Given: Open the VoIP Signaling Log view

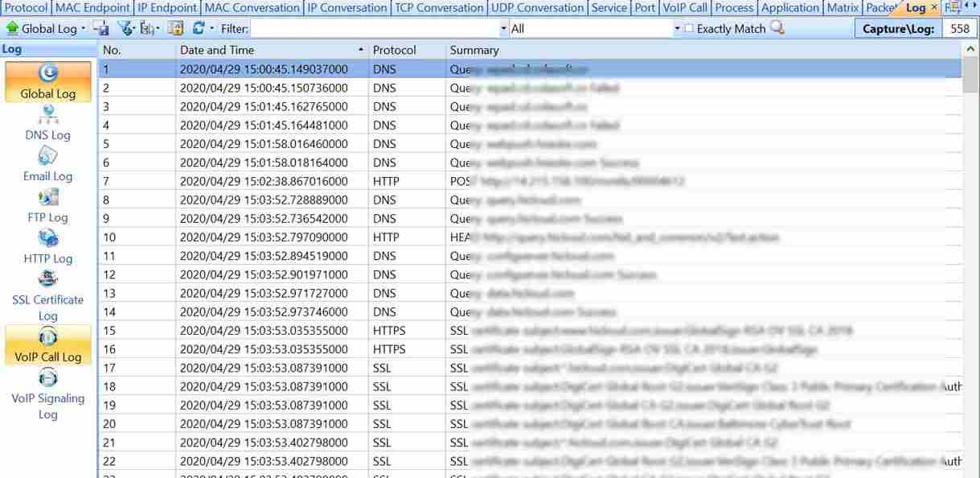Looking at the screenshot, I should coord(47,396).
